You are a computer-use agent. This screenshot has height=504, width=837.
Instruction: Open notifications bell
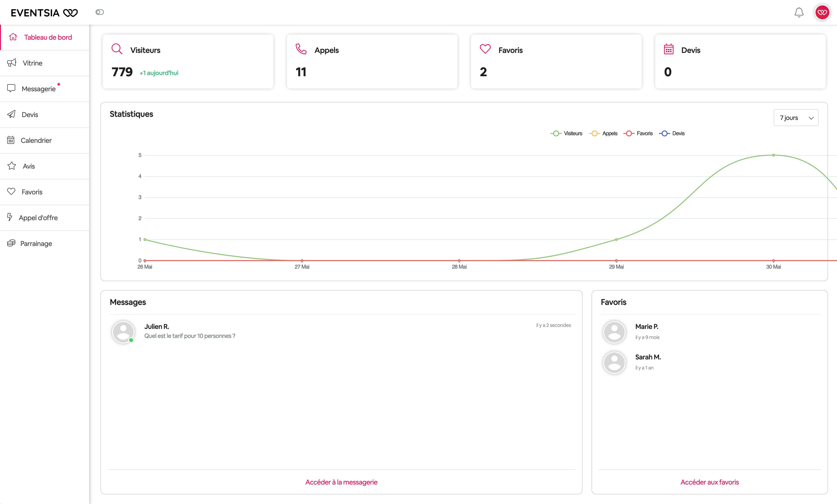799,13
